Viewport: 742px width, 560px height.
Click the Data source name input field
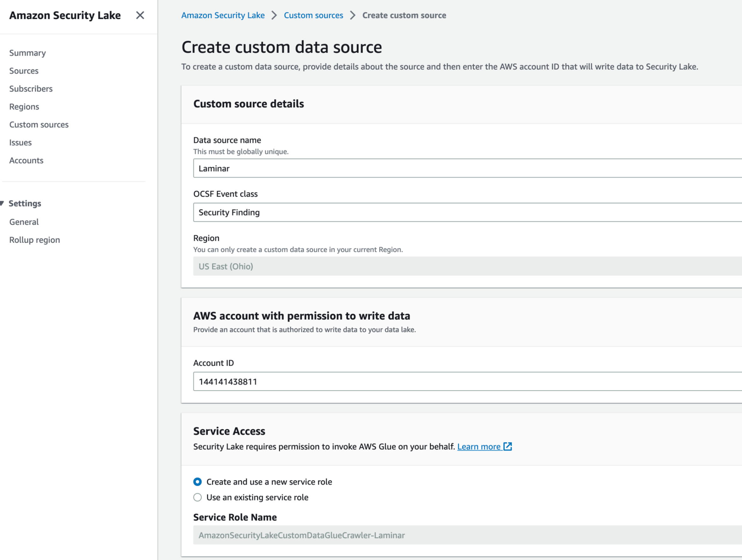tap(467, 168)
